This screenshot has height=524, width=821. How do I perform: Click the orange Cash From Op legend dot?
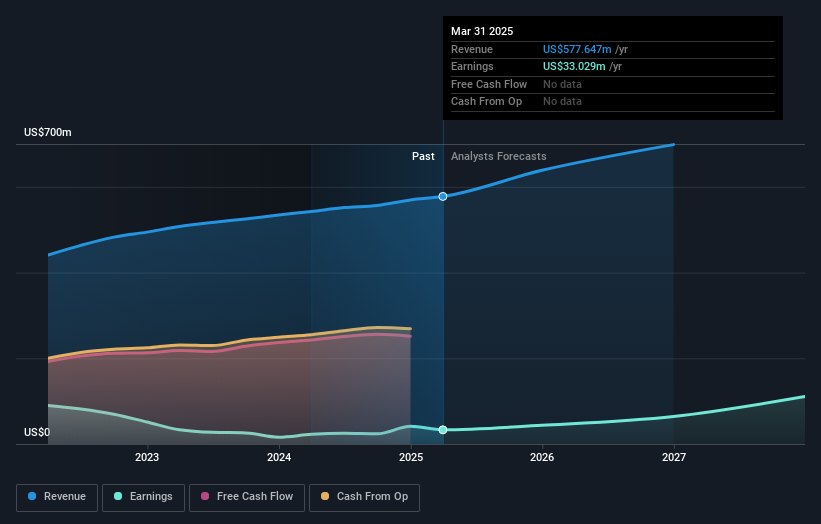(x=325, y=496)
